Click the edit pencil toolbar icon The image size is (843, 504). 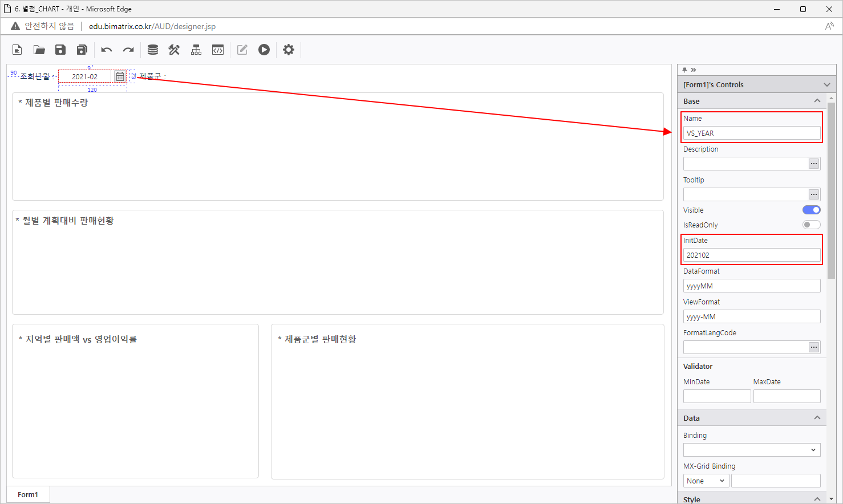click(x=242, y=50)
